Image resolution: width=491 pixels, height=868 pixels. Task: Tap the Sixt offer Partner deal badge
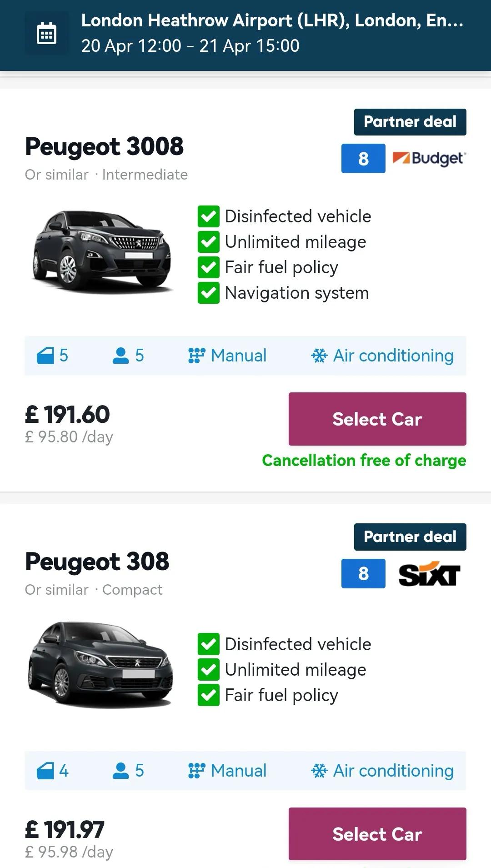[x=410, y=537]
